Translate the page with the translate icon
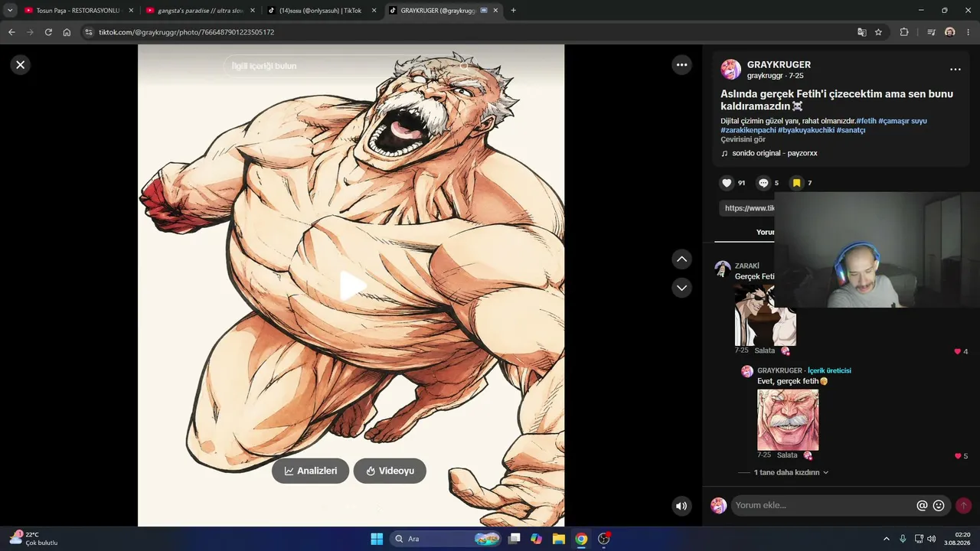 tap(861, 32)
